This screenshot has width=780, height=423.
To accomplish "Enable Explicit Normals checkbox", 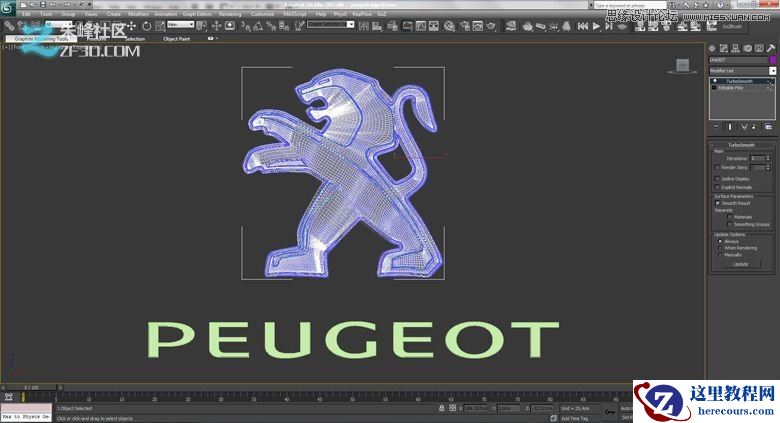I will (x=717, y=187).
